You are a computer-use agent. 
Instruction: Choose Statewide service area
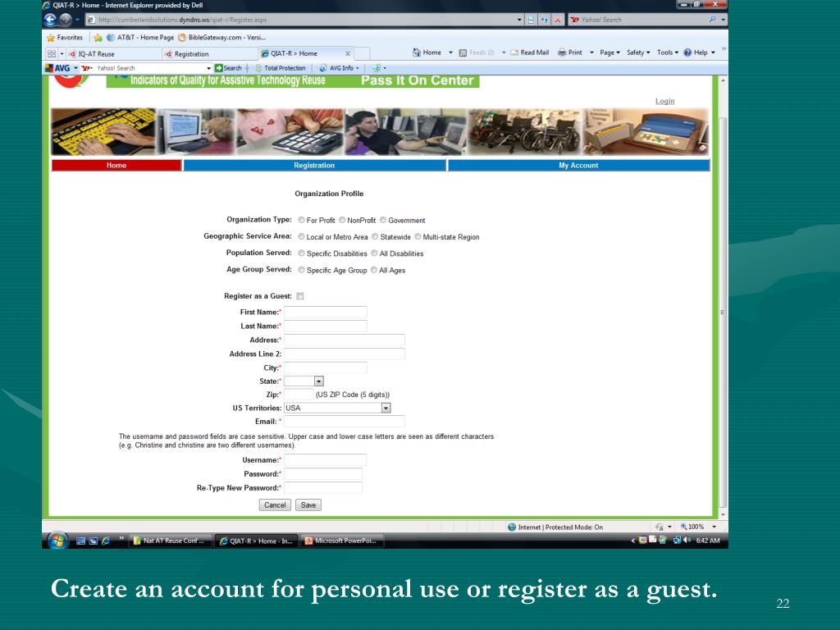375,237
